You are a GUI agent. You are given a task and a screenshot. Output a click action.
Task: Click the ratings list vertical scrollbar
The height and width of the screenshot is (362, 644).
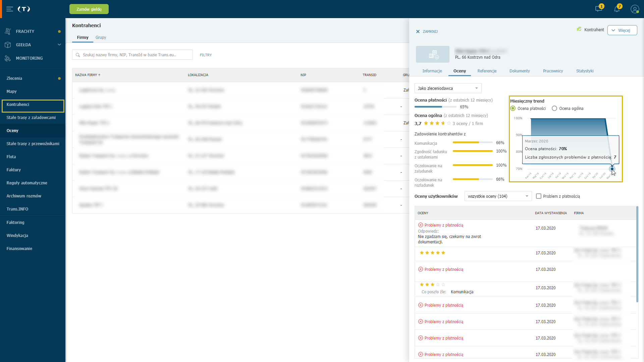637,254
